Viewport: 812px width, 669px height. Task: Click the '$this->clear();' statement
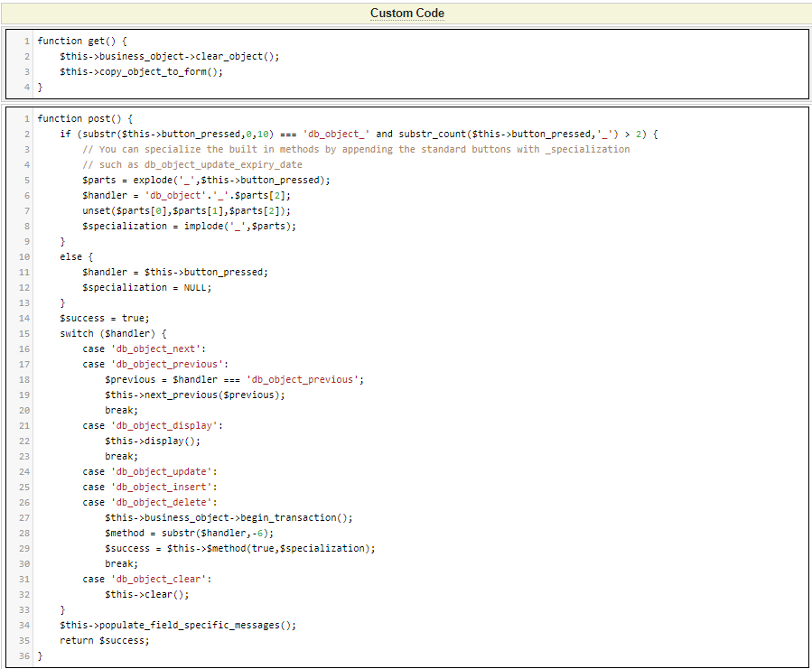coord(147,594)
